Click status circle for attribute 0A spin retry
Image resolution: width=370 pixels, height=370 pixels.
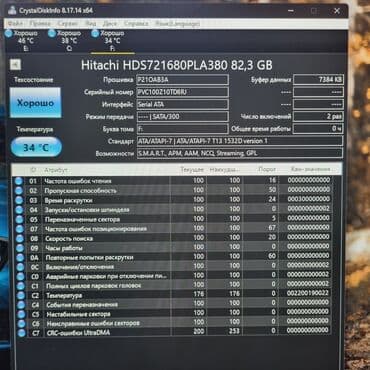click(x=20, y=257)
